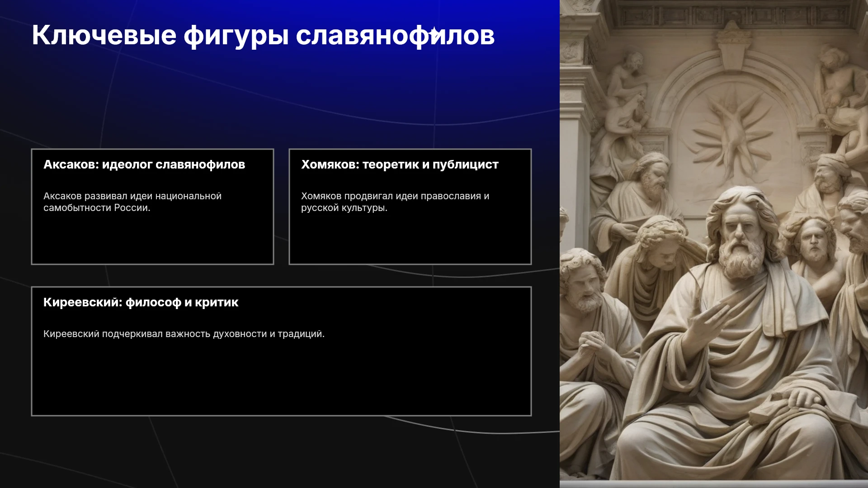This screenshot has height=488, width=868.
Task: Click the text about Аксаков and национальной самобытности
Action: click(132, 202)
